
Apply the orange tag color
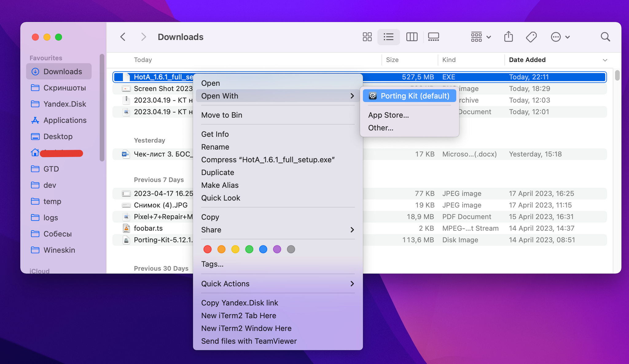221,249
